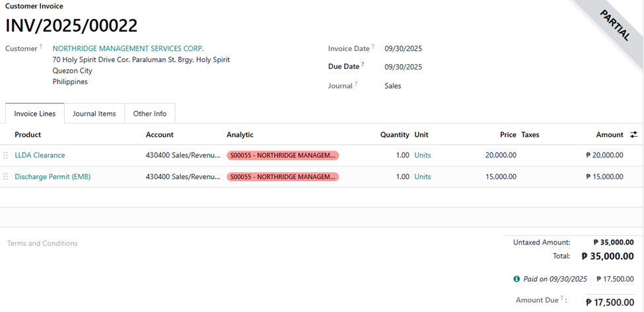Open the Discharge Permit (EMB) product link
644x312 pixels.
pyautogui.click(x=53, y=176)
